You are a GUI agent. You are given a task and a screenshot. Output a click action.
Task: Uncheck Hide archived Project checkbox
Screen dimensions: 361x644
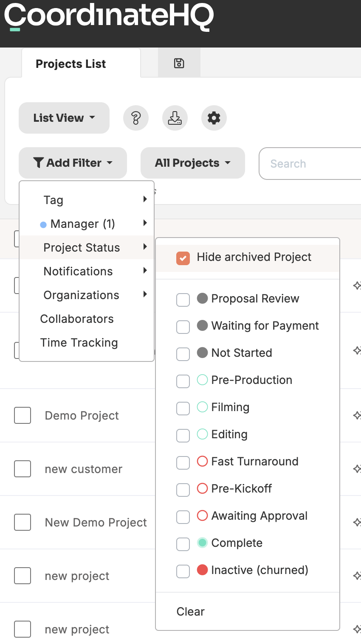183,258
